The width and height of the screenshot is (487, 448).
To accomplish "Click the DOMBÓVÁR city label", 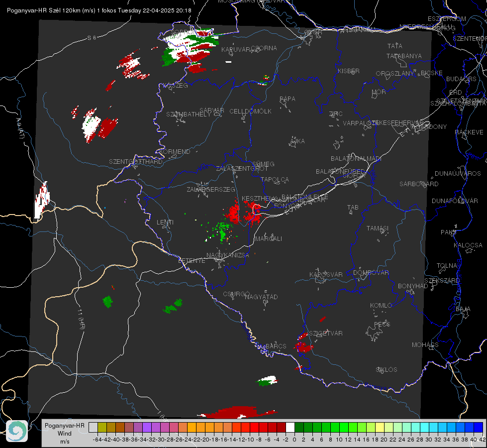I will tap(371, 273).
